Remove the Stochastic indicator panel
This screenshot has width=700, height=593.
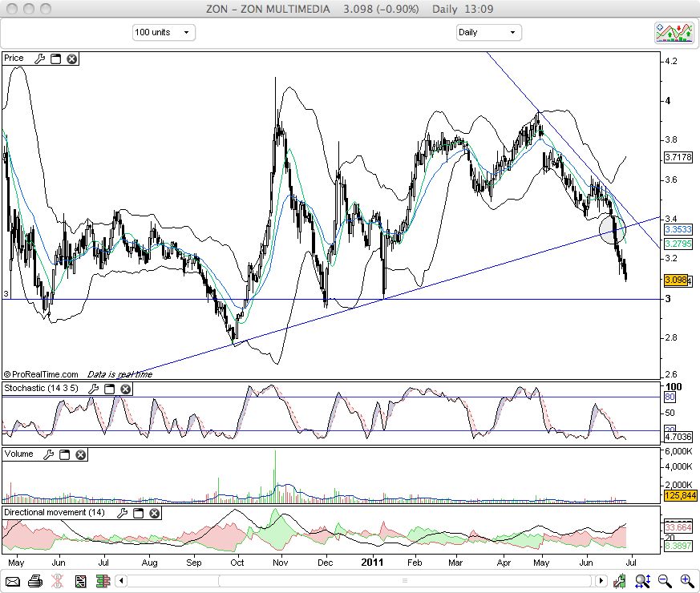[x=125, y=389]
